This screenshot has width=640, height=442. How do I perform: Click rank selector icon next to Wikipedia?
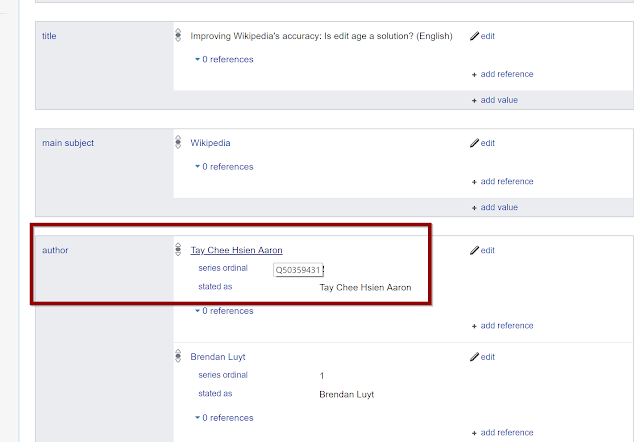pos(178,142)
